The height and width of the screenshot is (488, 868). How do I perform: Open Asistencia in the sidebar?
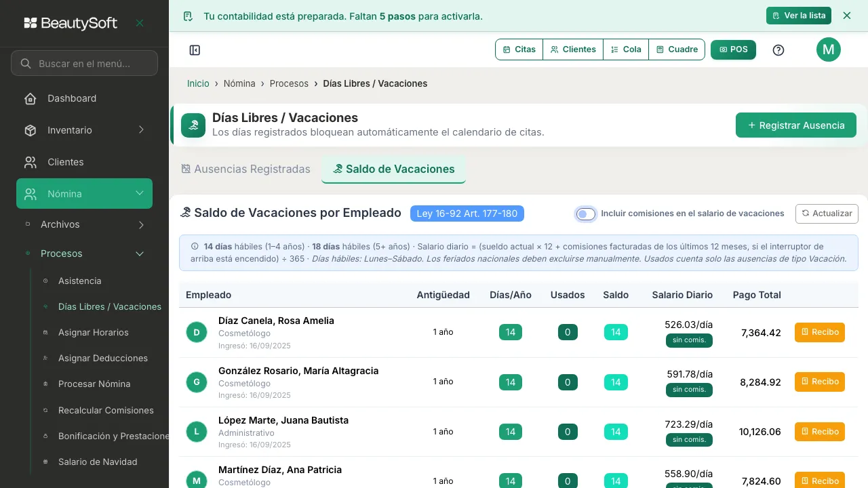(x=79, y=281)
